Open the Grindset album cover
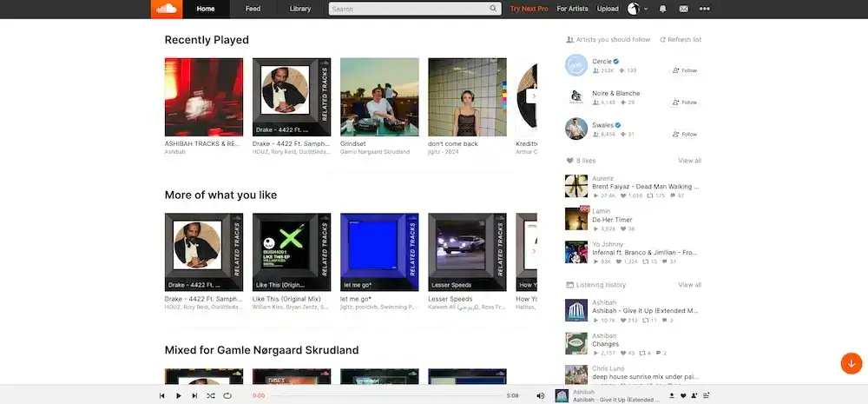 pos(379,97)
